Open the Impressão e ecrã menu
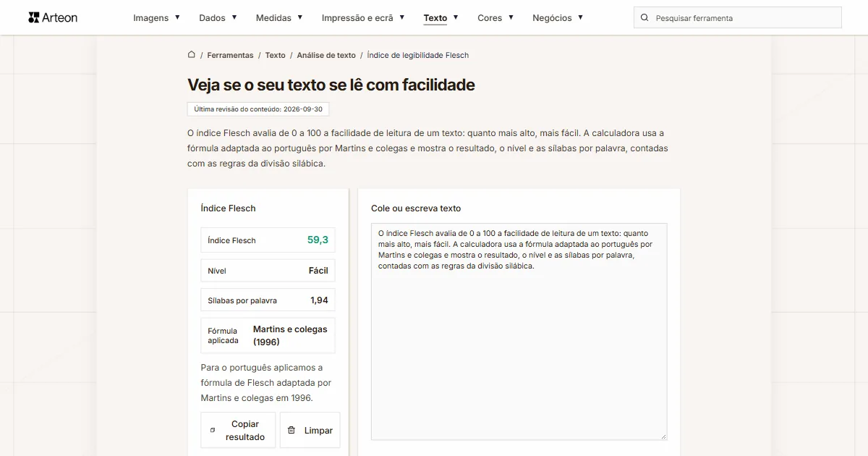The height and width of the screenshot is (456, 868). pyautogui.click(x=357, y=17)
